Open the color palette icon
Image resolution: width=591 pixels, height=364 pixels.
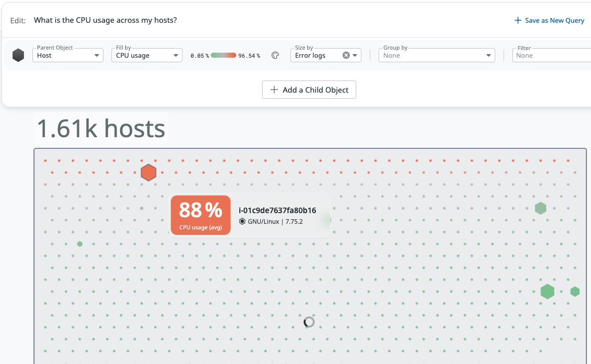pyautogui.click(x=275, y=56)
